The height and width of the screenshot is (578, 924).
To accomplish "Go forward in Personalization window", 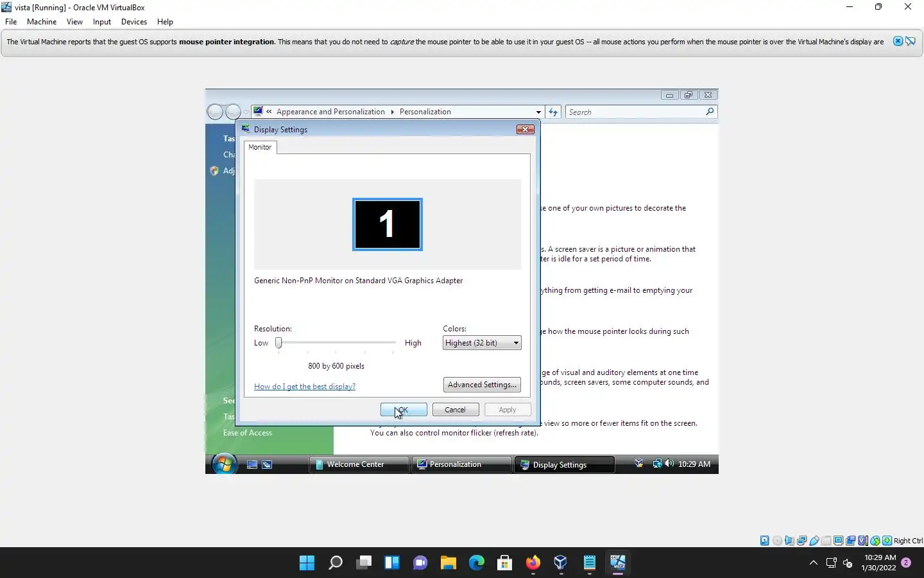I will [233, 112].
